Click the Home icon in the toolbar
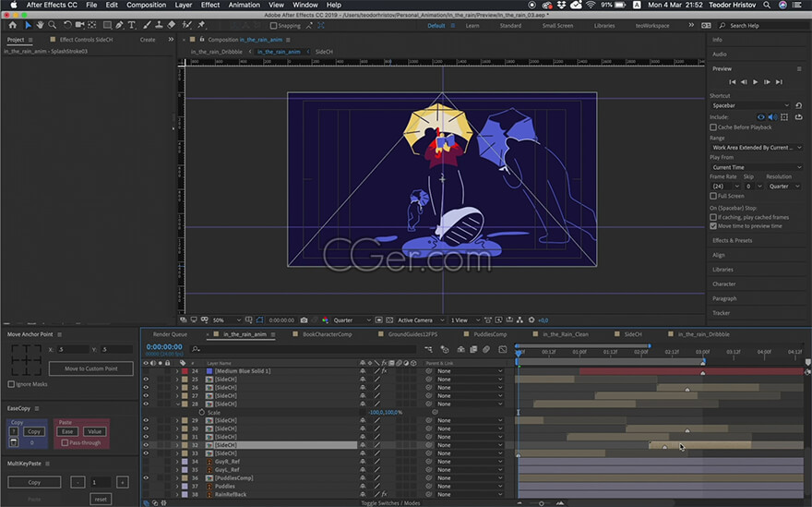 pyautogui.click(x=12, y=25)
